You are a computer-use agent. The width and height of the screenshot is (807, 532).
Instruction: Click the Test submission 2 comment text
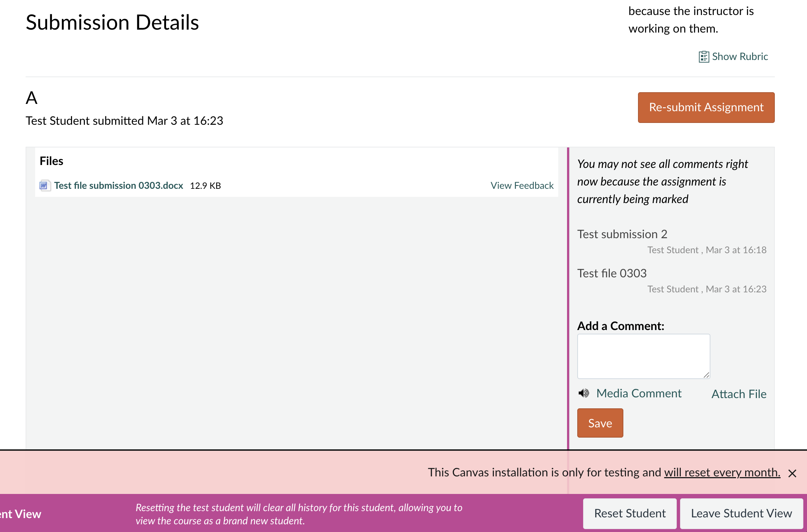click(622, 234)
